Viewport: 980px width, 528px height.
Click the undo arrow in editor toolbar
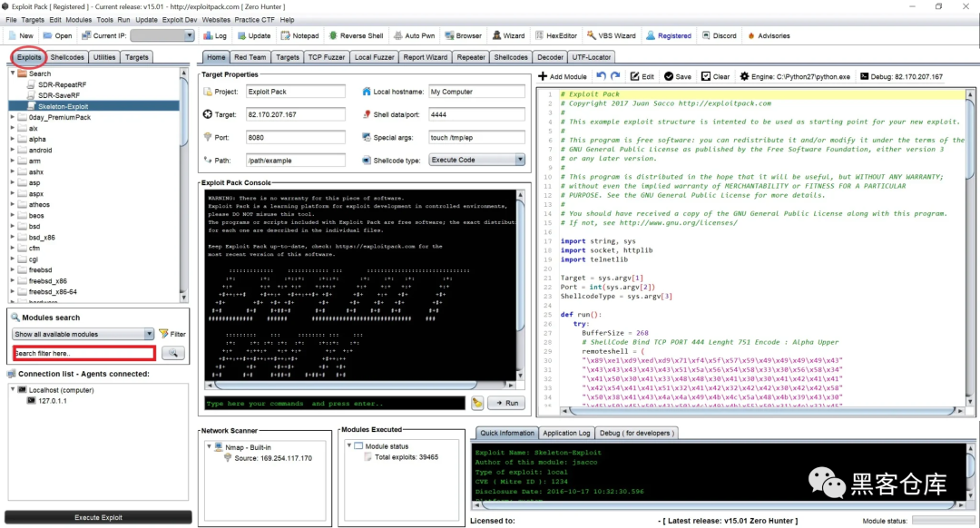601,75
